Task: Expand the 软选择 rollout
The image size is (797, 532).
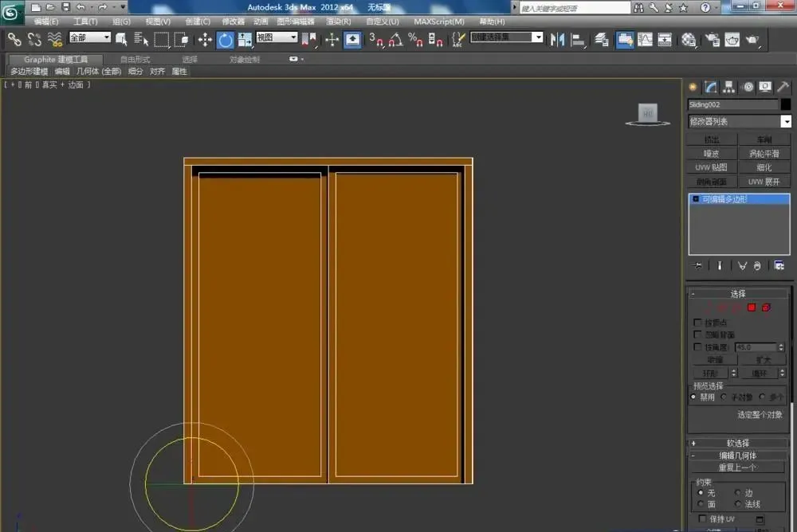Action: [737, 443]
